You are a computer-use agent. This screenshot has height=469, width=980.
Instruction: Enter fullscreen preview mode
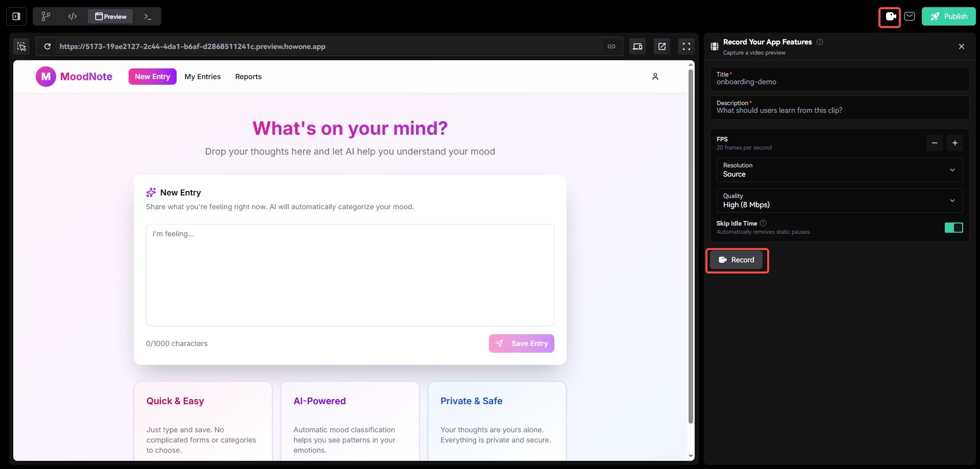[687, 46]
